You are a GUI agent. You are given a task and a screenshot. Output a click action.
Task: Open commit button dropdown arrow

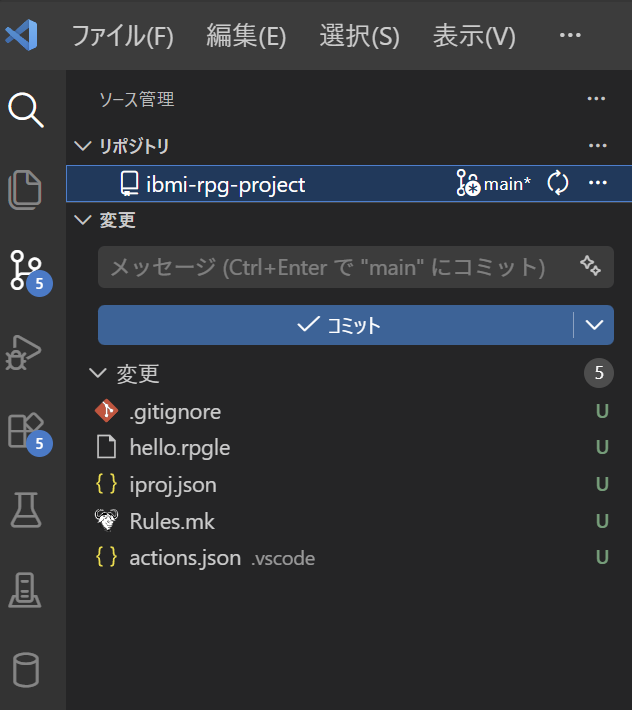(x=594, y=325)
